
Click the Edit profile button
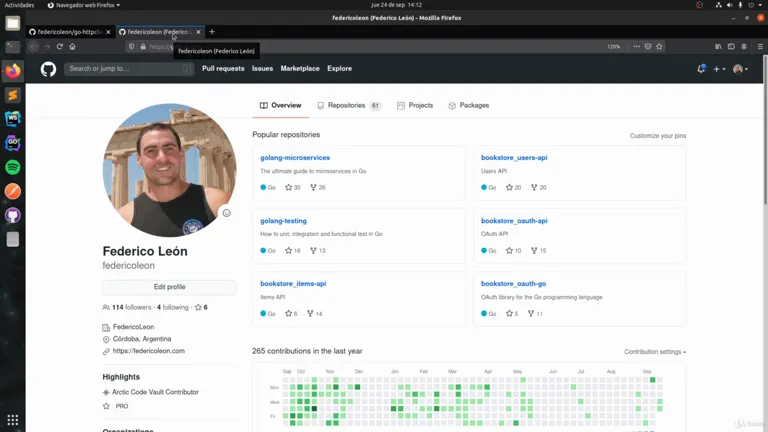pos(169,287)
